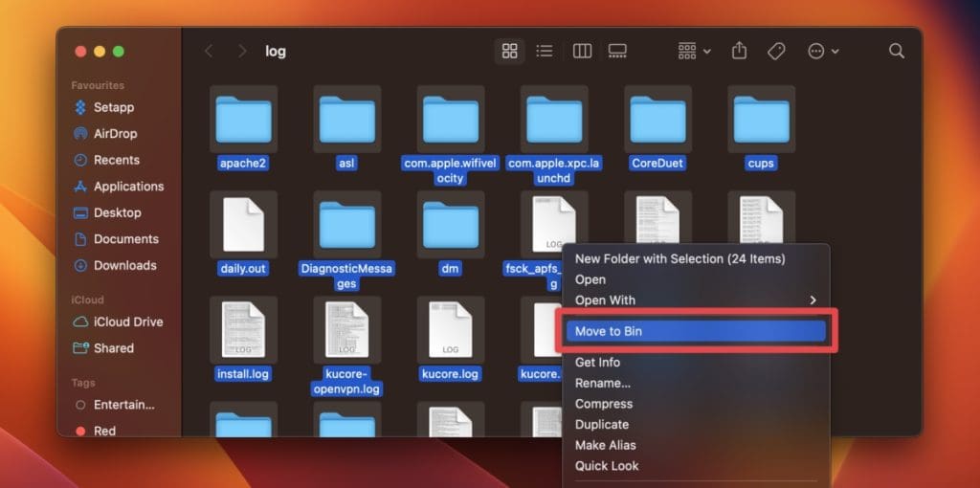Click the Share toolbar icon

(x=739, y=51)
